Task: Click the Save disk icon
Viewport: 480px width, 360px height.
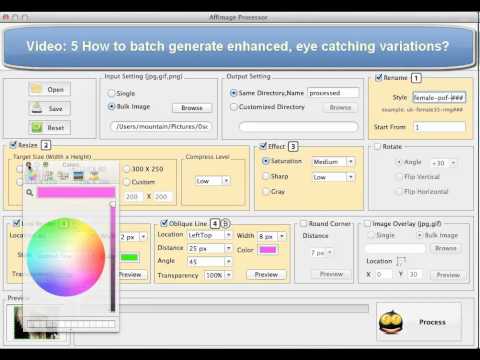Action: pos(36,108)
